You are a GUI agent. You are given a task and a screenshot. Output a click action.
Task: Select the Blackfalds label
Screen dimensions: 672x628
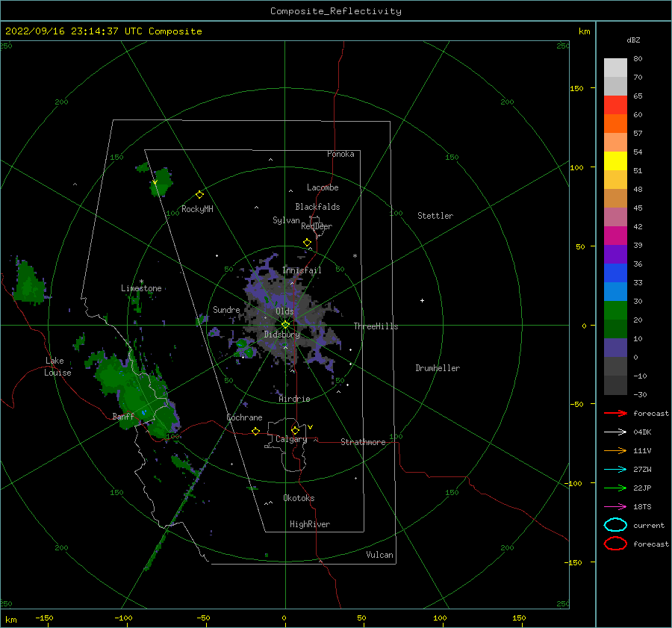tap(317, 207)
